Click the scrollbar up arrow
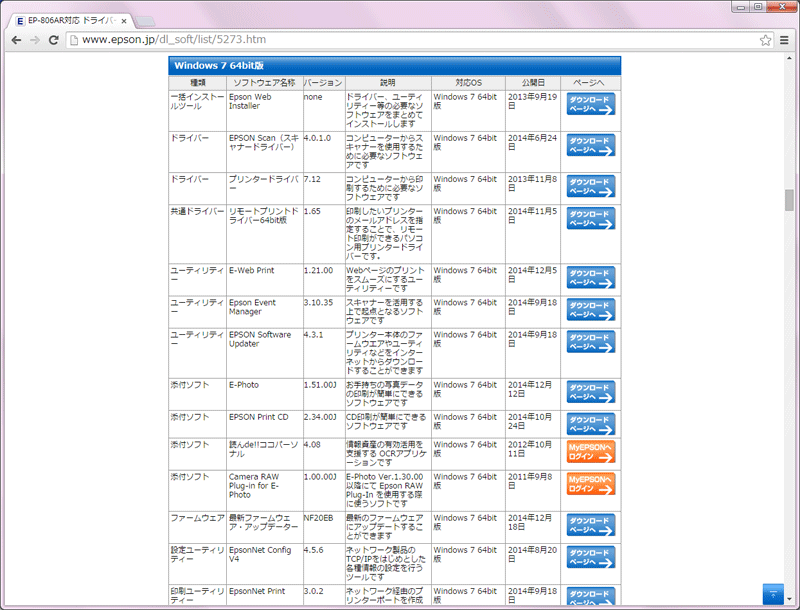 (789, 58)
